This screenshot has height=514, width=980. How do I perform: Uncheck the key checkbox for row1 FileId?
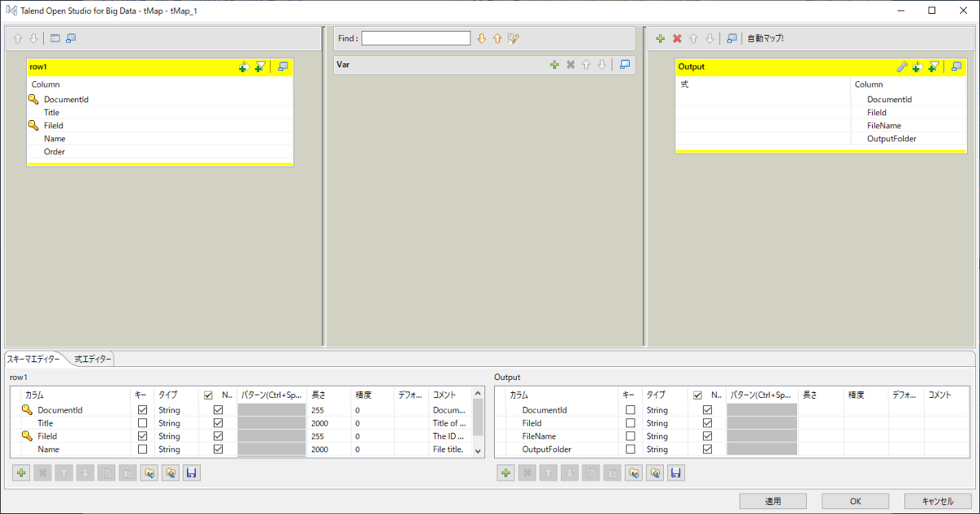[143, 436]
